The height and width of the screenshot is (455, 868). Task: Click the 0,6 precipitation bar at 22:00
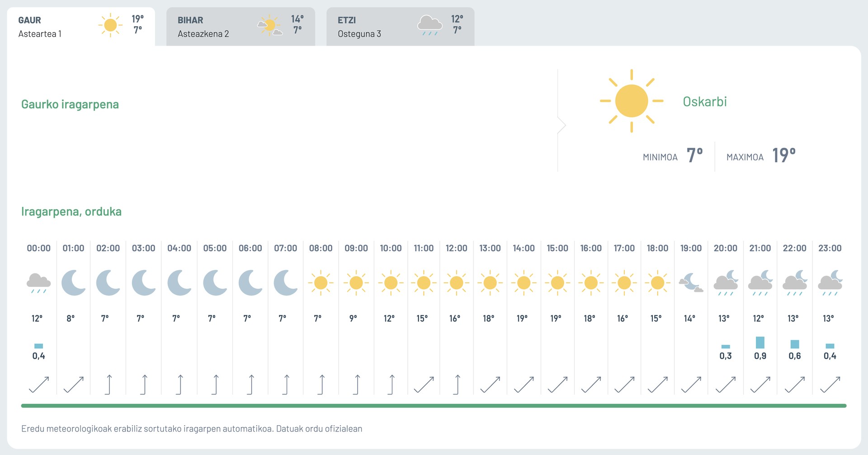coord(795,344)
